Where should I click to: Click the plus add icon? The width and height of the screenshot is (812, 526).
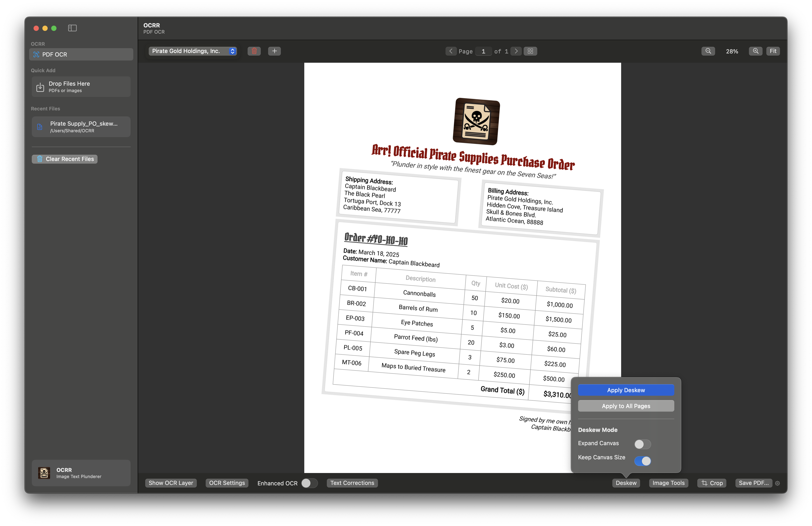[x=274, y=51]
